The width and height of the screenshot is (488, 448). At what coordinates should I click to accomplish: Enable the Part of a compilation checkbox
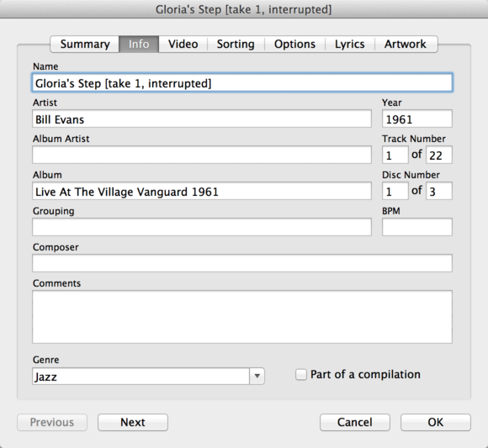click(x=301, y=374)
